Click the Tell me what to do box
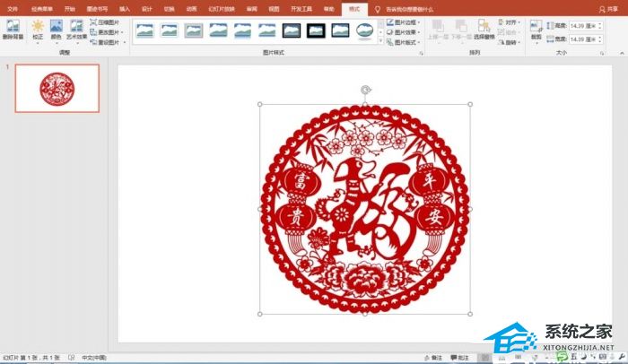Screen dimensions: 628x364 [x=409, y=9]
